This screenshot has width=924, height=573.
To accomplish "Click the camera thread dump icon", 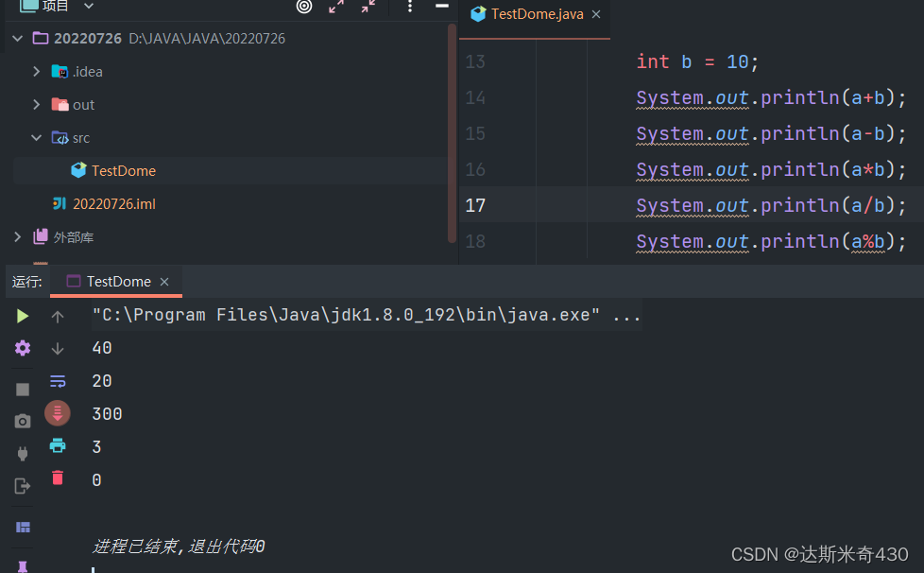I will (x=23, y=421).
